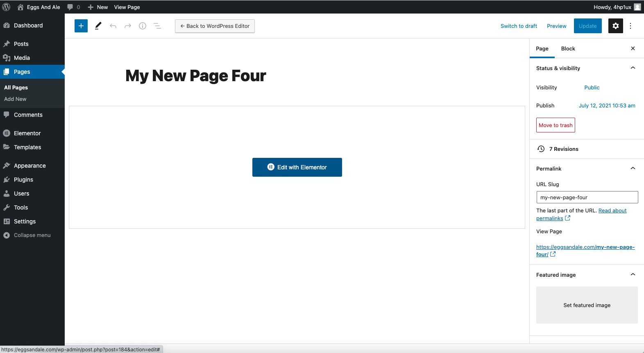Open Templates in the sidebar
644x353 pixels.
(x=32, y=147)
